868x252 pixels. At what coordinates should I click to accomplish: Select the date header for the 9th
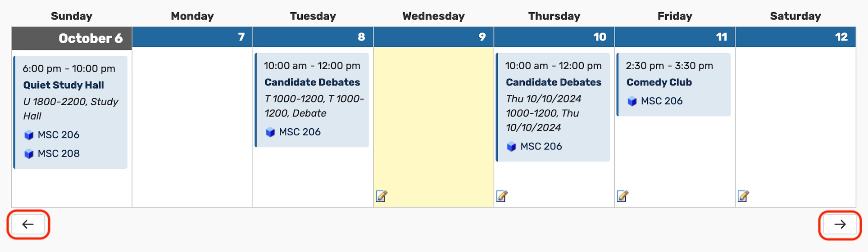click(x=433, y=37)
